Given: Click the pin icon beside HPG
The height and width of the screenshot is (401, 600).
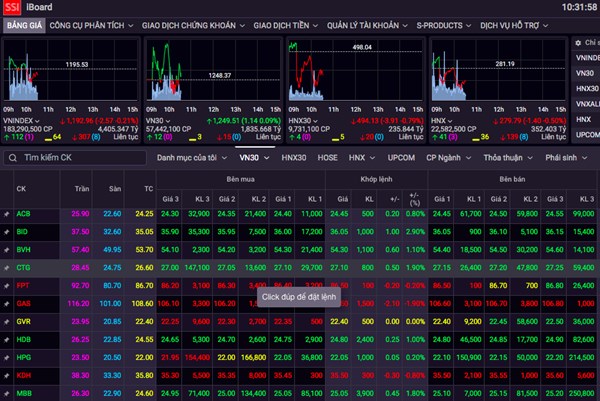Looking at the screenshot, I should (7, 357).
